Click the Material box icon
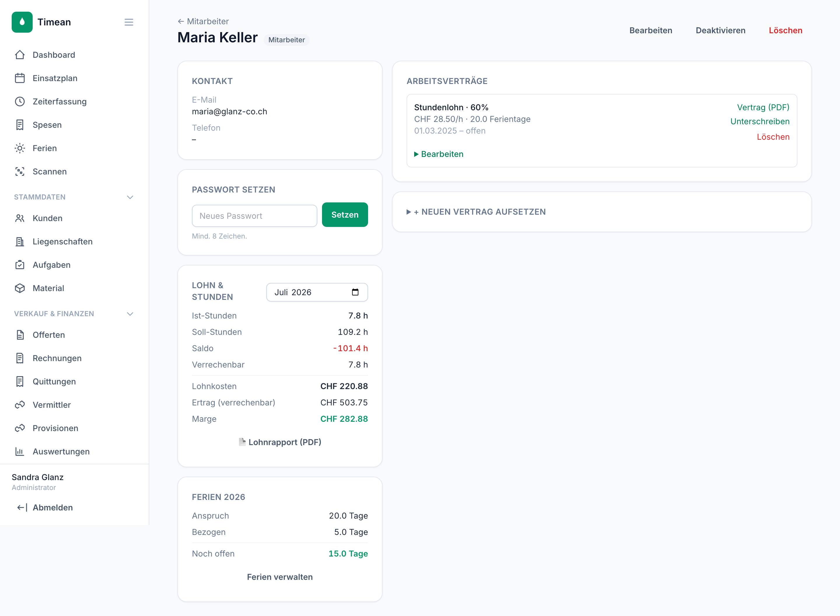Viewport: 840px width, 616px height. click(20, 288)
